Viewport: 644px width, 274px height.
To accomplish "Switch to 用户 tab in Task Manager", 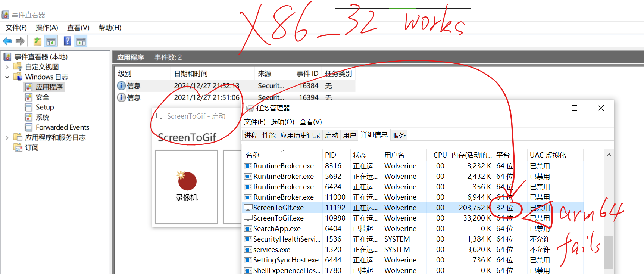I will 350,136.
